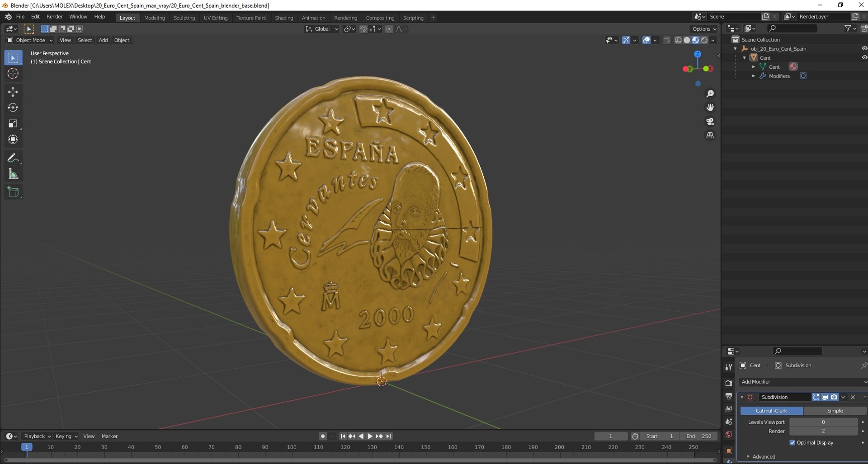This screenshot has width=868, height=464.
Task: Switch viewport to solid shading
Action: click(687, 40)
